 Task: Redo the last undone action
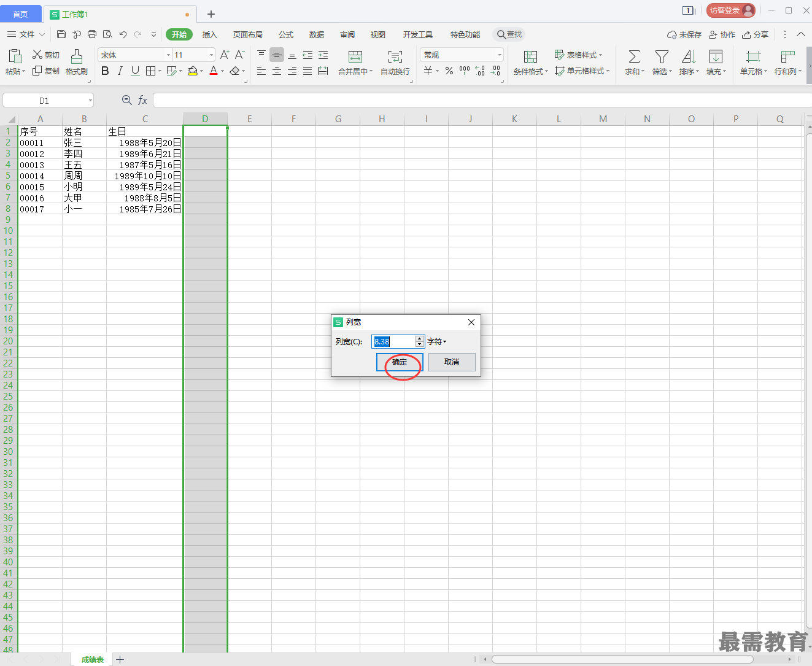(138, 34)
